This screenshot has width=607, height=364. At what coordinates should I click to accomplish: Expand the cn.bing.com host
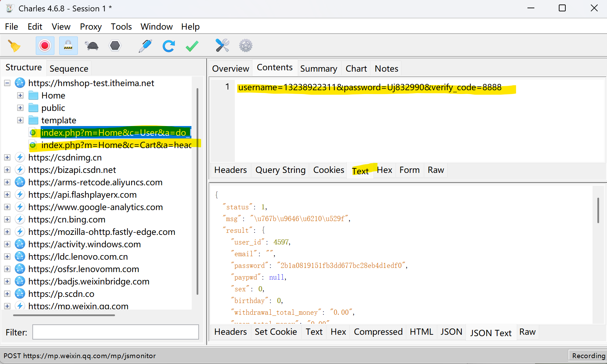coord(7,219)
